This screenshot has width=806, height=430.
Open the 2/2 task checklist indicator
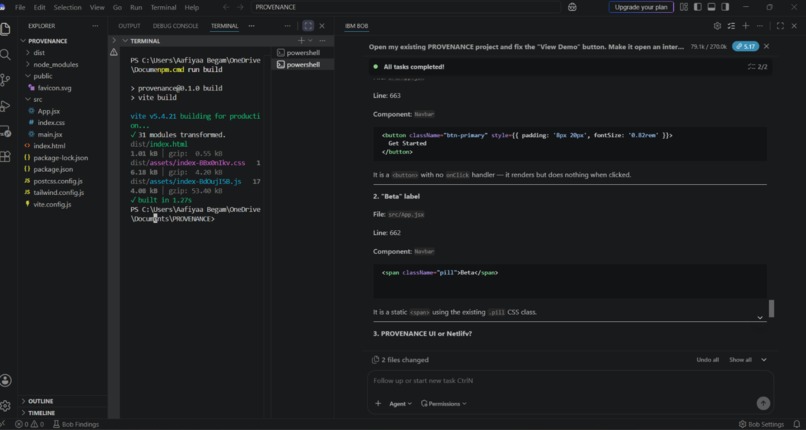point(757,67)
